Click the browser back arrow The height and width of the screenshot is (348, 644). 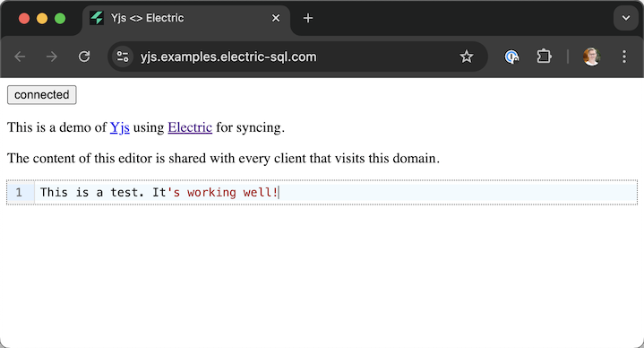[x=20, y=57]
